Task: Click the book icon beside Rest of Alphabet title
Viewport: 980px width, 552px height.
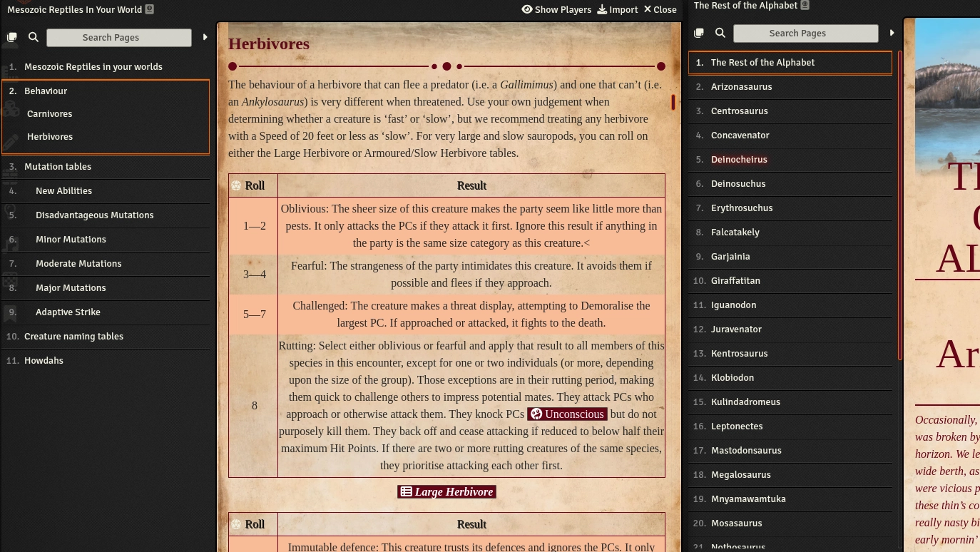Action: (x=805, y=5)
